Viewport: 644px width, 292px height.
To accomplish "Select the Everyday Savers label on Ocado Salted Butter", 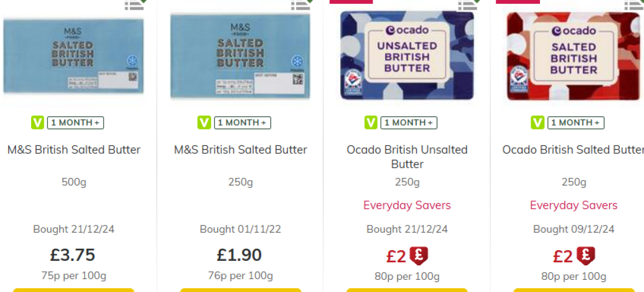I will 574,205.
